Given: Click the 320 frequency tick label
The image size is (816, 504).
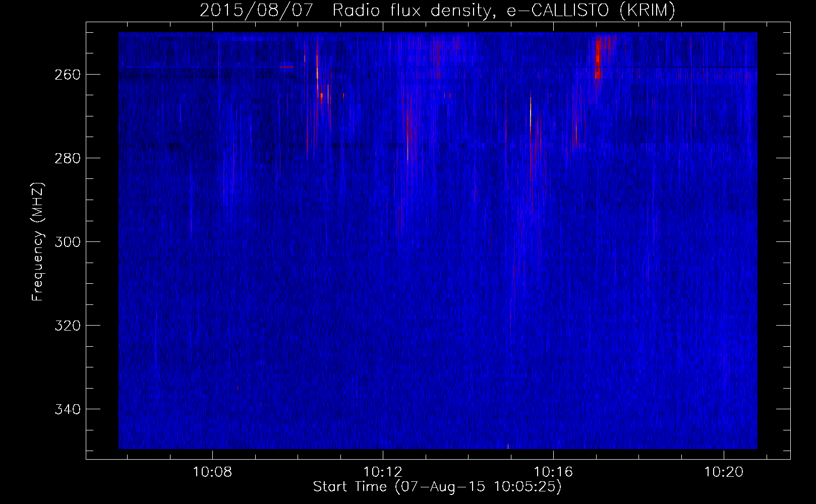Looking at the screenshot, I should tap(68, 326).
